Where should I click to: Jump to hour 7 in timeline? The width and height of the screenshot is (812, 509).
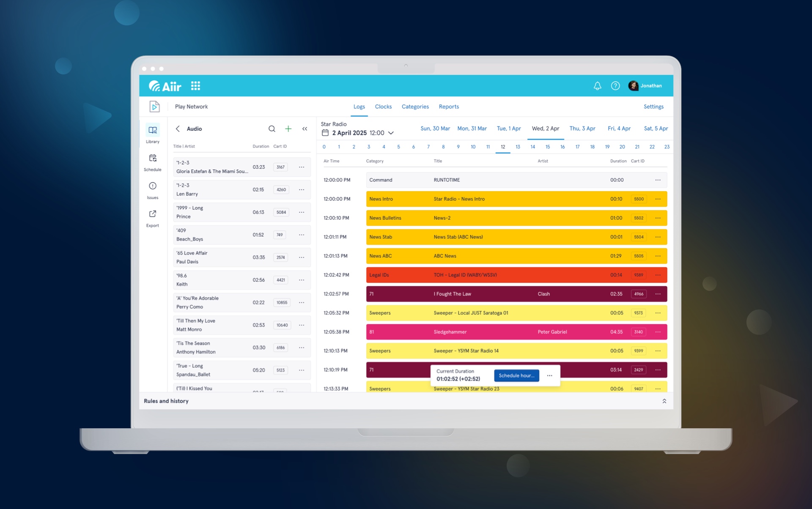tap(428, 147)
